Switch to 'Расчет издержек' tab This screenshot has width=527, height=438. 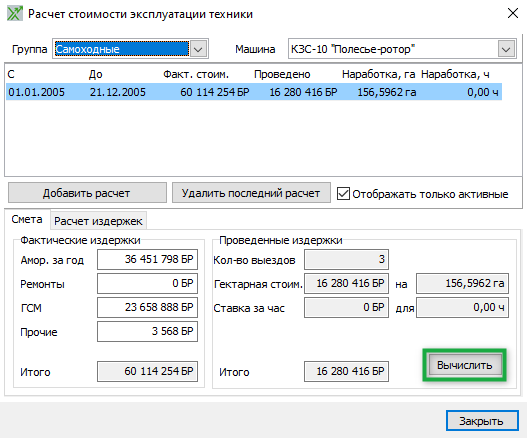[98, 221]
